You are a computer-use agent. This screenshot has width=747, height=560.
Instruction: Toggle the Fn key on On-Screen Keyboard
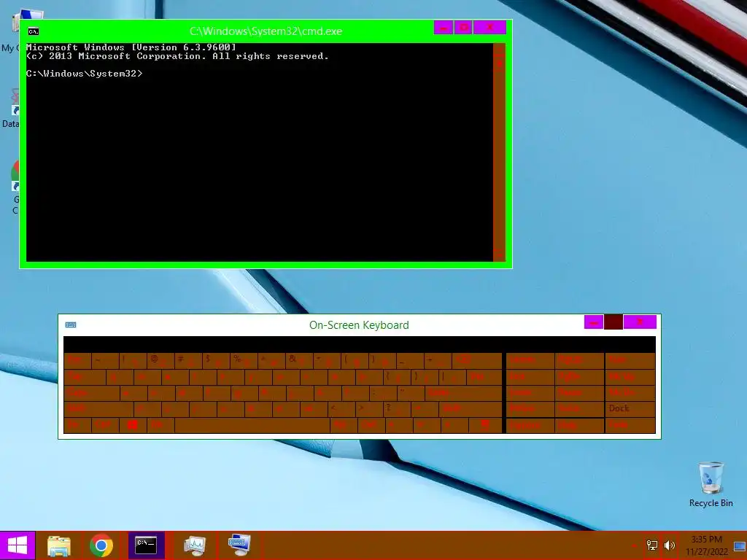77,426
